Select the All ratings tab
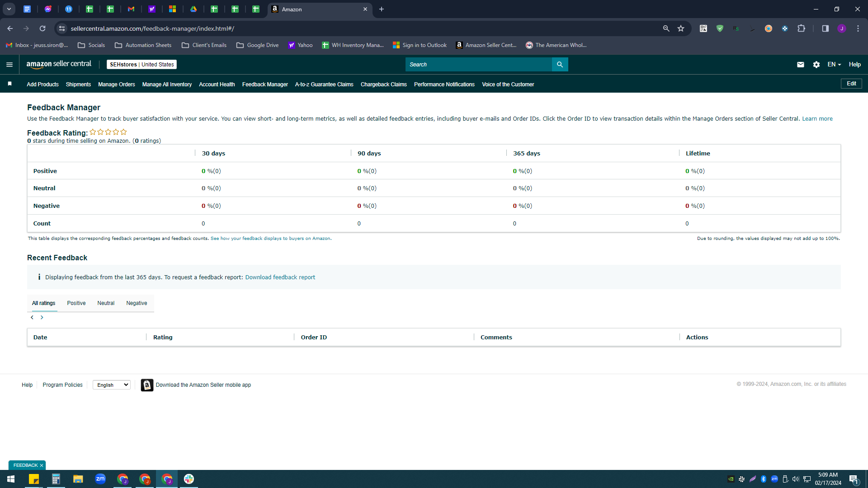The width and height of the screenshot is (868, 488). (43, 303)
